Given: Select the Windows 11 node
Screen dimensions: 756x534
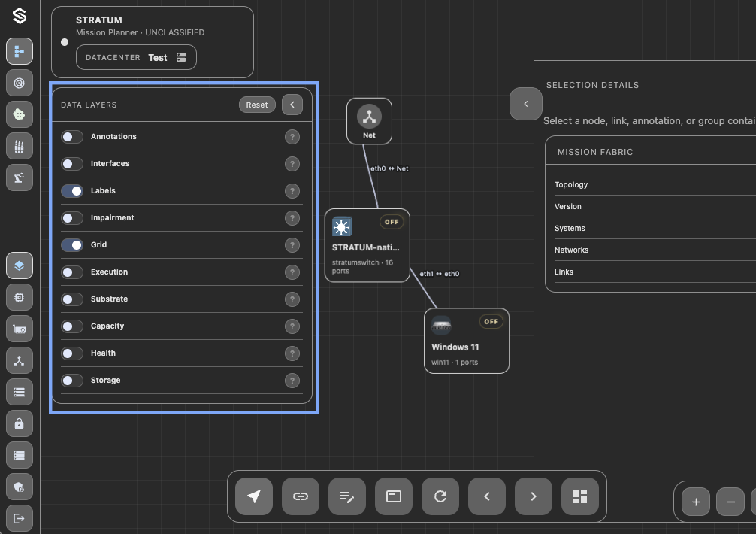Looking at the screenshot, I should (x=467, y=341).
